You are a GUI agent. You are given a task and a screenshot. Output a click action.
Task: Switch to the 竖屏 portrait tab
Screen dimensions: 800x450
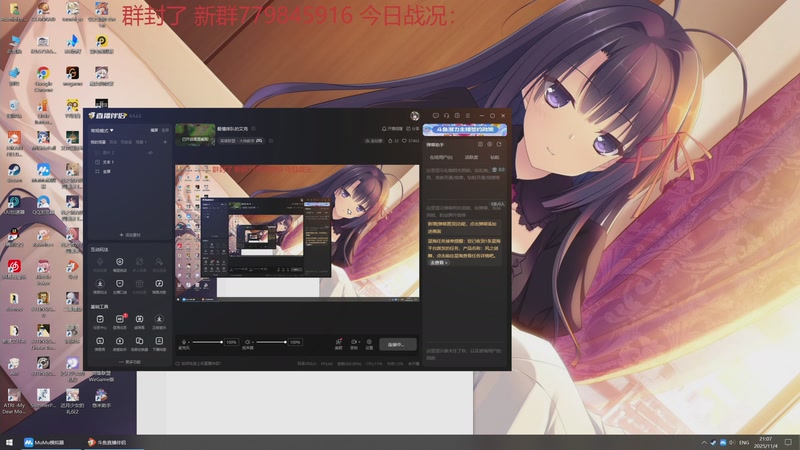tap(165, 131)
